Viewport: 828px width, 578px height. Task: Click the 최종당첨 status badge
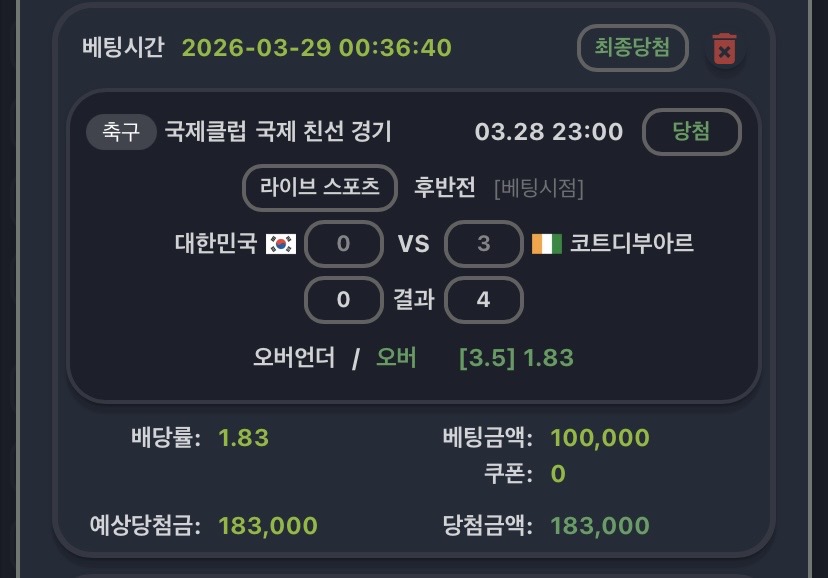(x=632, y=47)
